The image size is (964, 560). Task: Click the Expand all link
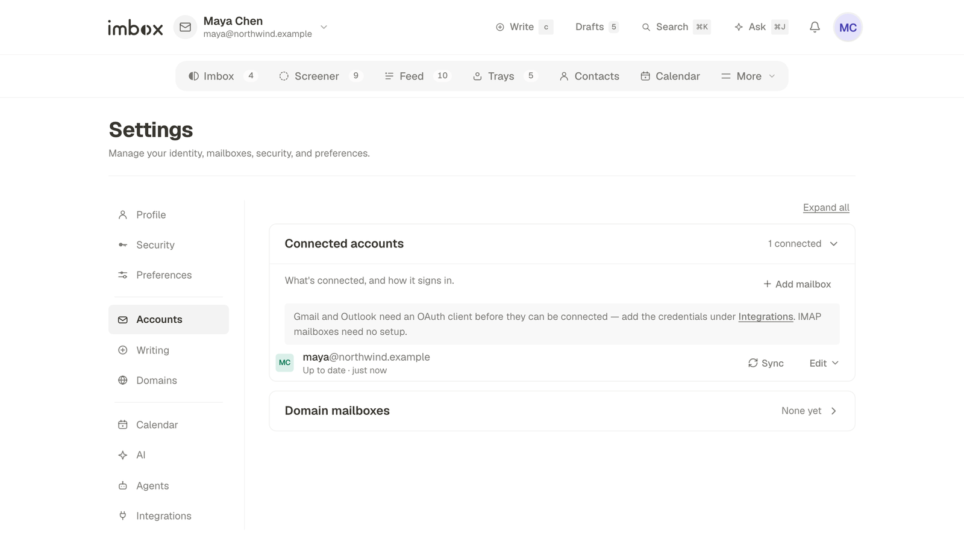[x=826, y=208]
